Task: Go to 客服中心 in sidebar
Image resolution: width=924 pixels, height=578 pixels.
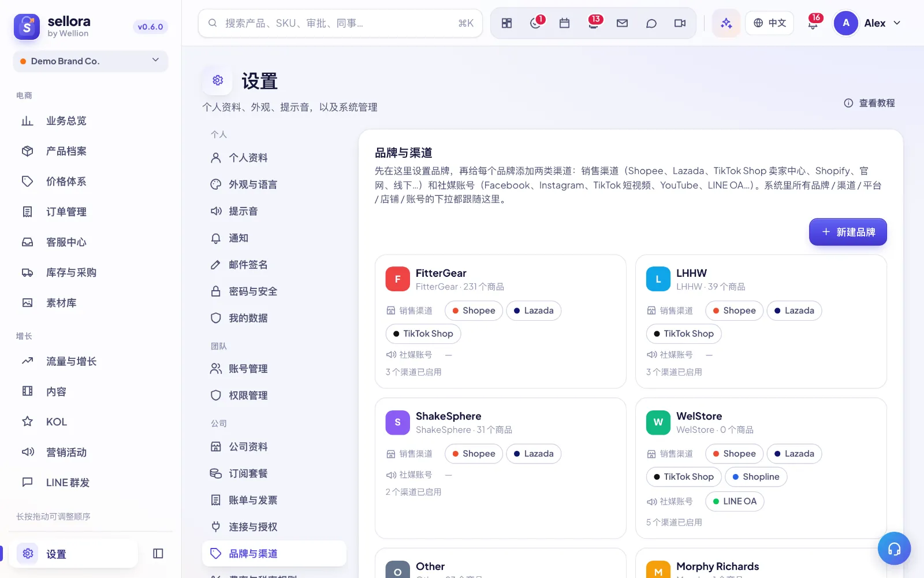Action: coord(91,242)
